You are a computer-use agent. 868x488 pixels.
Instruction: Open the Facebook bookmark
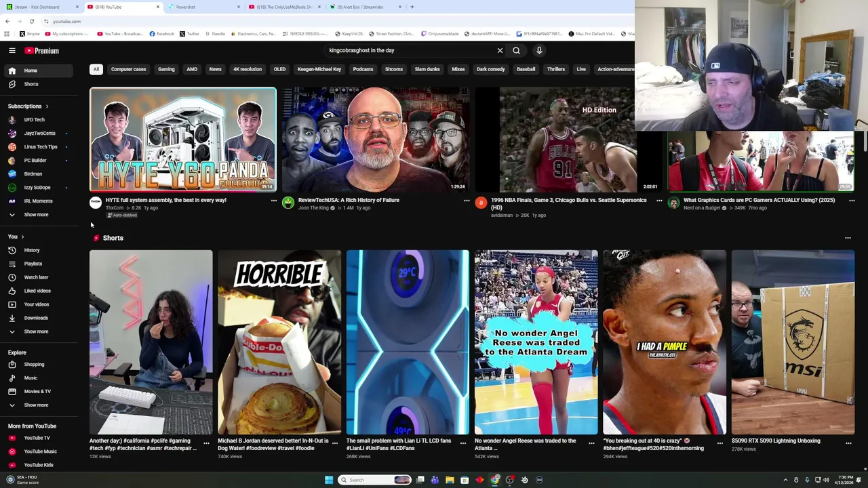click(x=161, y=34)
